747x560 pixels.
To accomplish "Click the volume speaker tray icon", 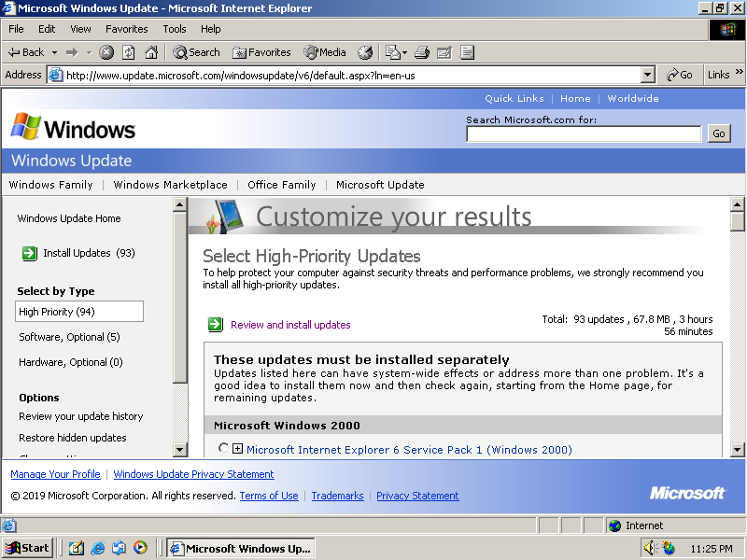I will tap(651, 548).
